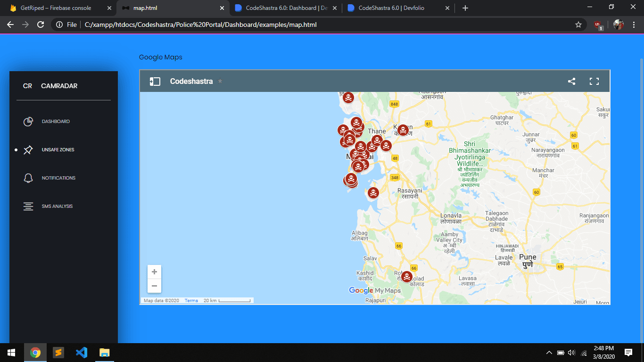
Task: Reload the current page
Action: pyautogui.click(x=41, y=25)
